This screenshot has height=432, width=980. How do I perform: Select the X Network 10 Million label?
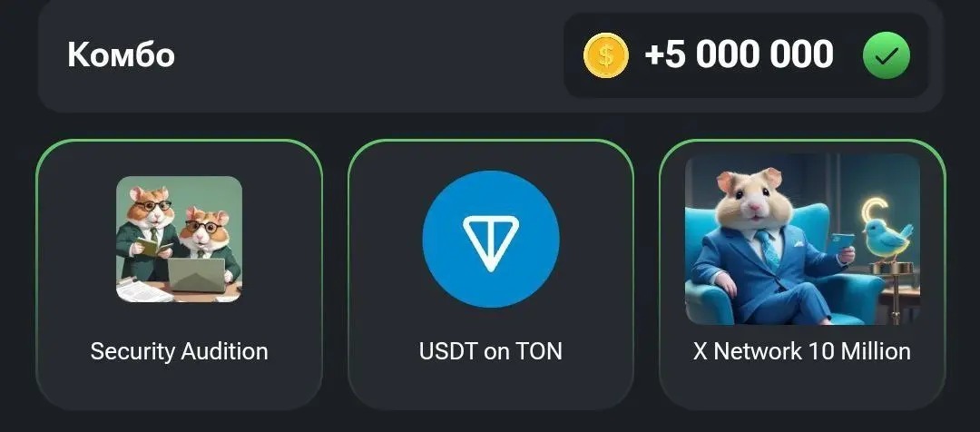pyautogui.click(x=802, y=351)
